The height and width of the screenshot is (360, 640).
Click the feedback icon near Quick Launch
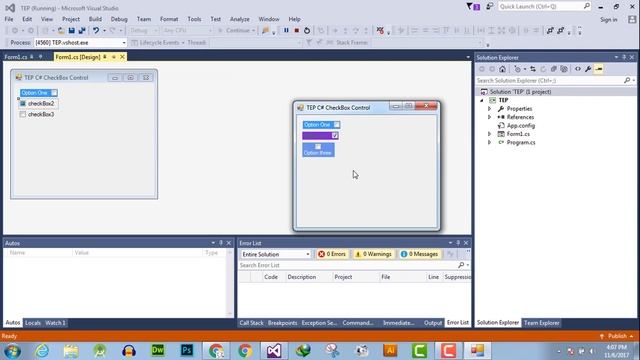pos(489,7)
